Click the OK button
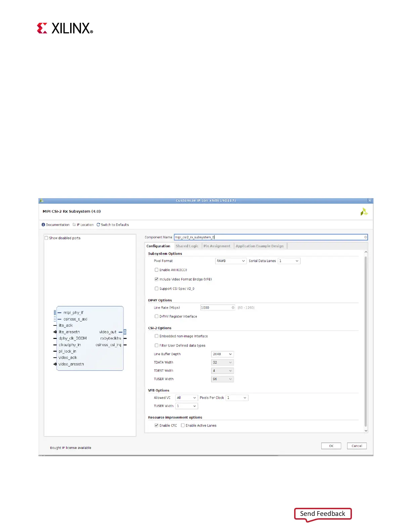Viewport: 411px width, 532px height. pyautogui.click(x=331, y=446)
